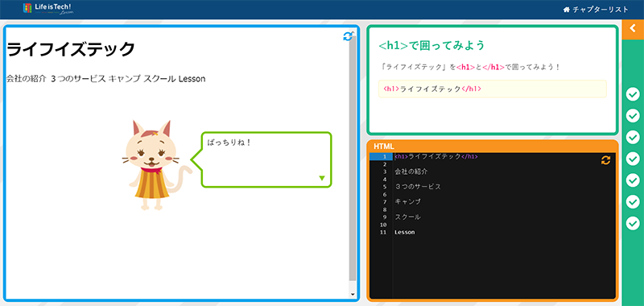
Task: Reset the HTML editor with orange refresh icon
Action: click(x=606, y=160)
